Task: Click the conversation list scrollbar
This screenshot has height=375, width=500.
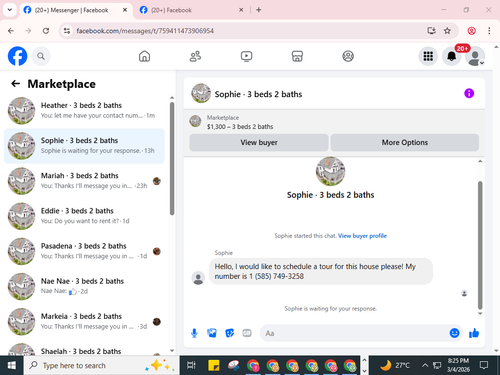Action: pos(172,159)
